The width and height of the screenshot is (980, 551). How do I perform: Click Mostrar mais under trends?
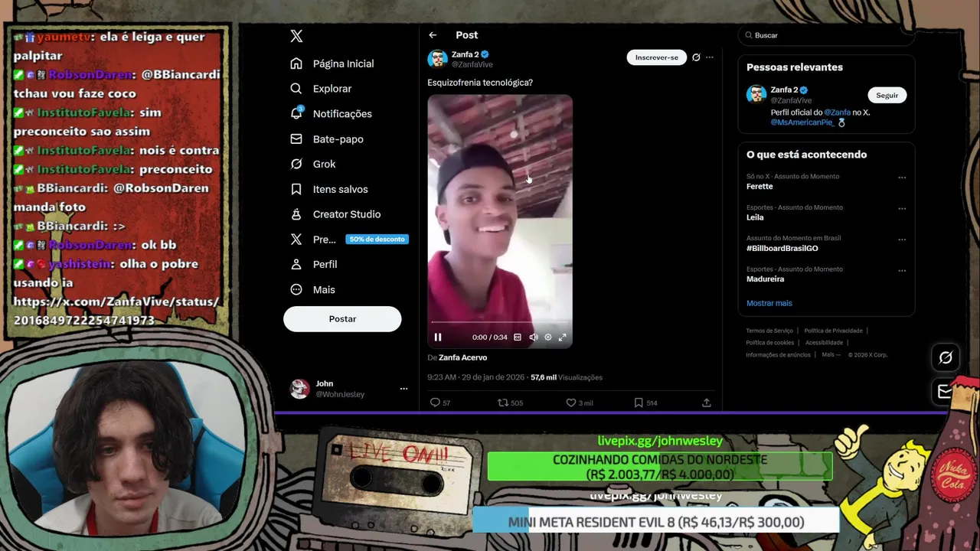(x=769, y=303)
